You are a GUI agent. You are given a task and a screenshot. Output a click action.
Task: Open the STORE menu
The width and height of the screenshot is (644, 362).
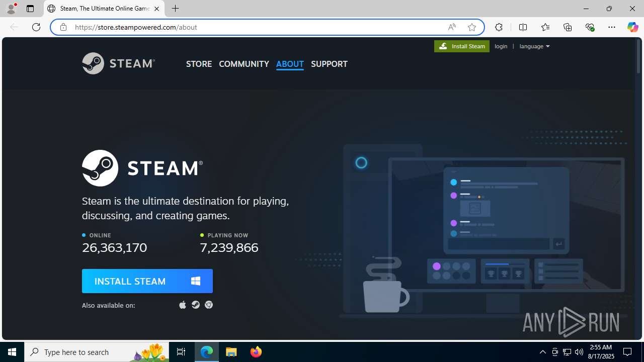199,64
